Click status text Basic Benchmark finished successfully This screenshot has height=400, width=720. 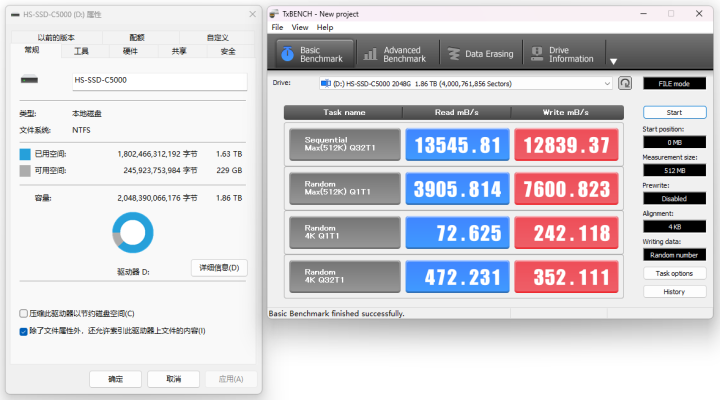click(x=336, y=314)
